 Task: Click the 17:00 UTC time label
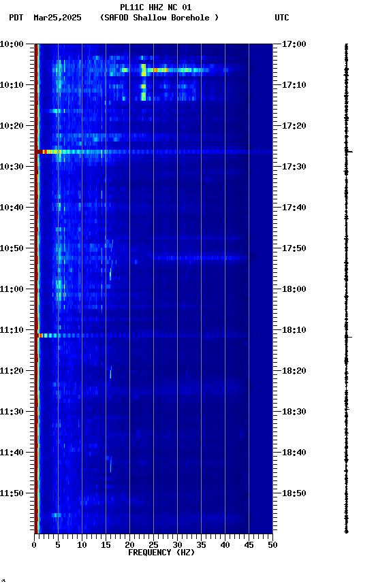coord(294,44)
